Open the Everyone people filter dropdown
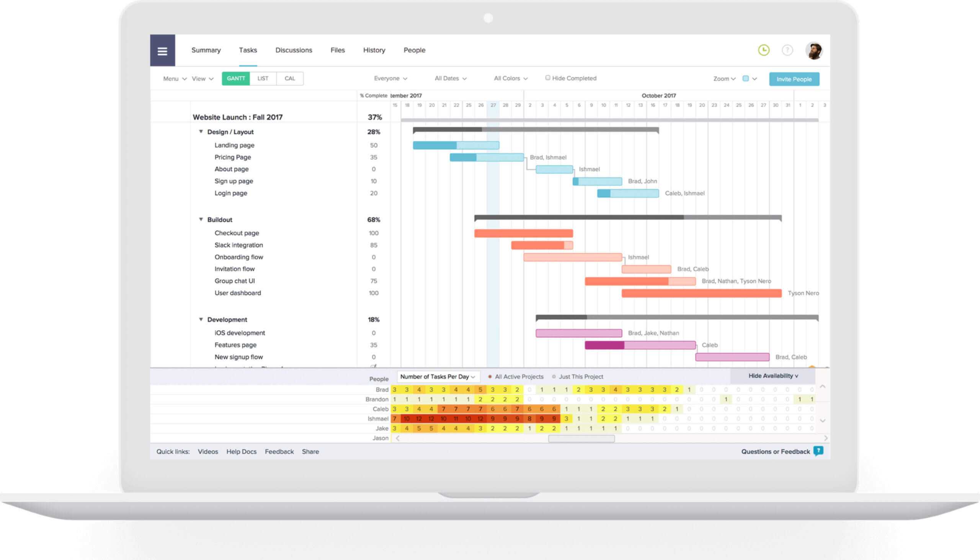Image resolution: width=980 pixels, height=560 pixels. pos(391,78)
